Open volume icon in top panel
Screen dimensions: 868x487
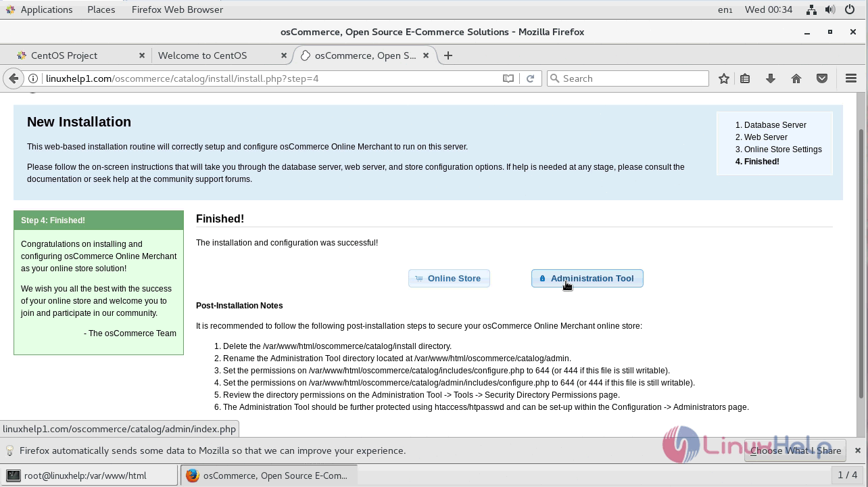pyautogui.click(x=831, y=9)
